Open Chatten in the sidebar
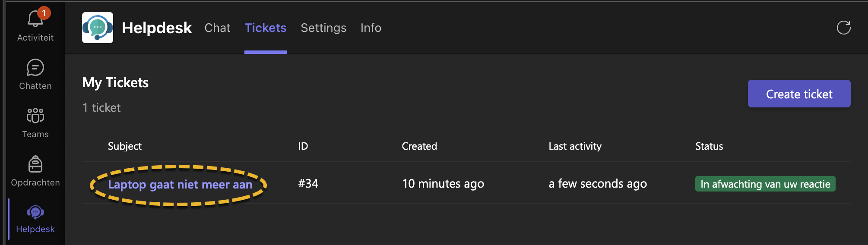 (x=35, y=68)
